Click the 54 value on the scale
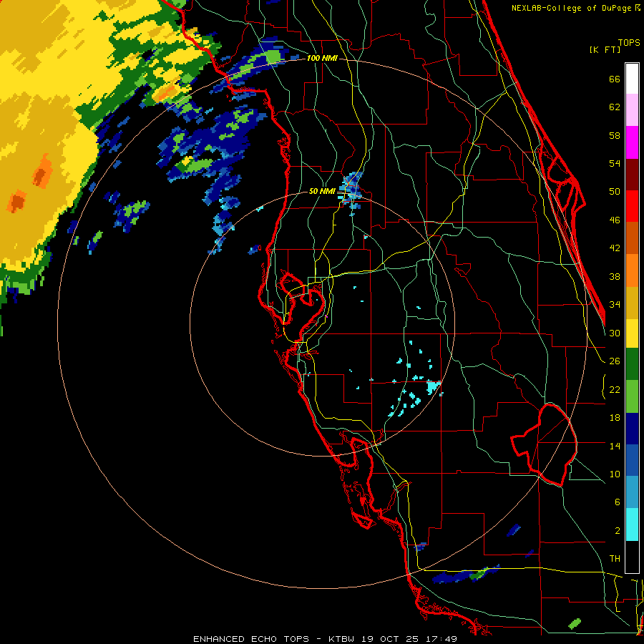The width and height of the screenshot is (644, 644). [615, 163]
